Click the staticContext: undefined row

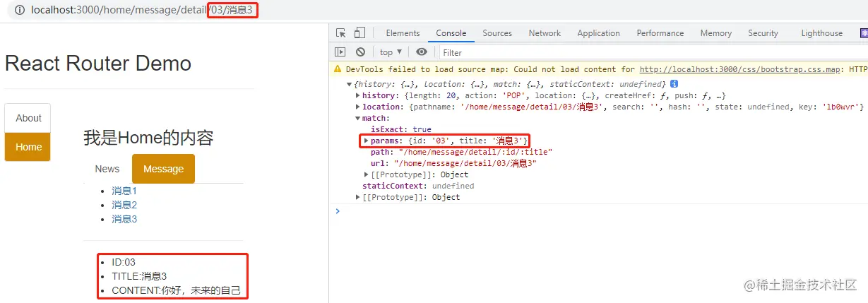pyautogui.click(x=418, y=186)
